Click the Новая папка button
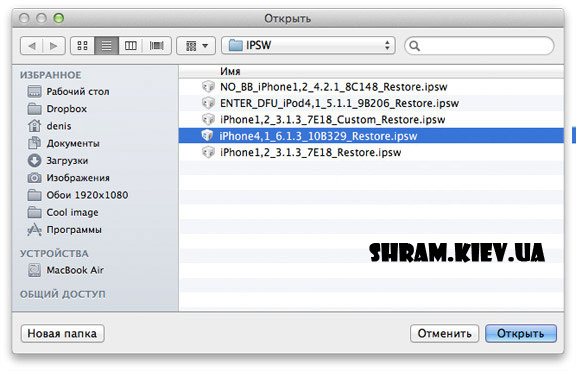 (62, 334)
